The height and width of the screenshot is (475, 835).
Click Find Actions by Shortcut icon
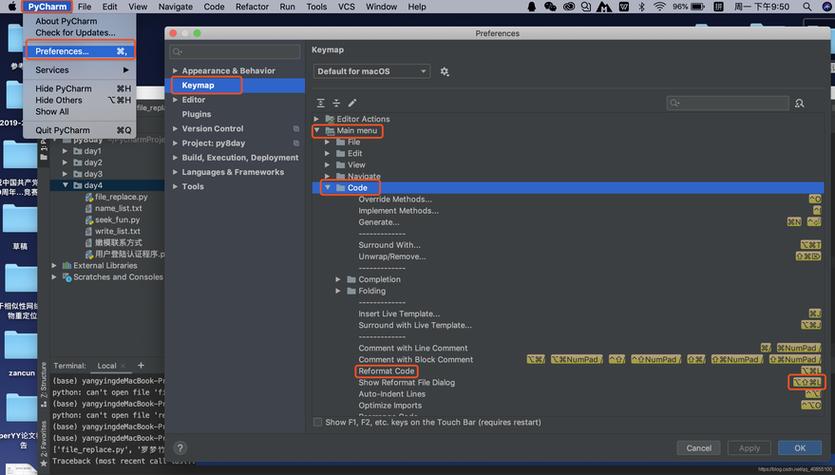click(799, 103)
